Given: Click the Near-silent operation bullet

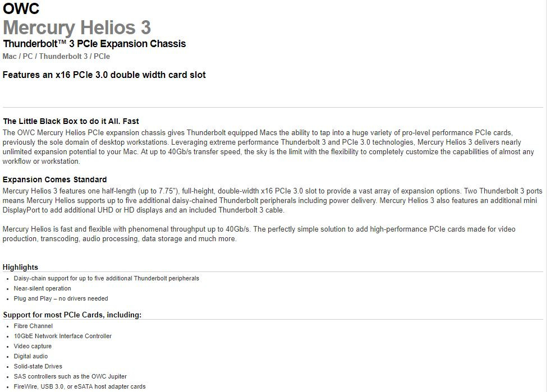Looking at the screenshot, I should coord(43,289).
